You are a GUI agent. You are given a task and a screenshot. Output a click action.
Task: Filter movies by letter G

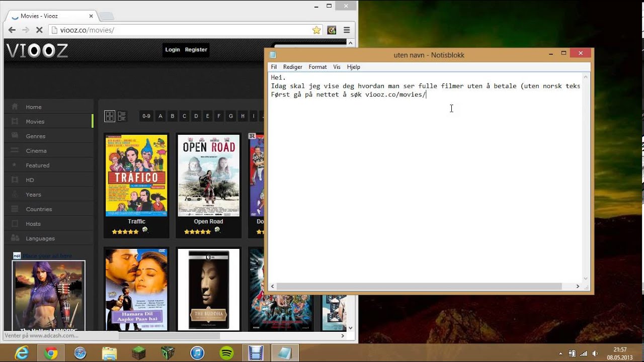[231, 116]
